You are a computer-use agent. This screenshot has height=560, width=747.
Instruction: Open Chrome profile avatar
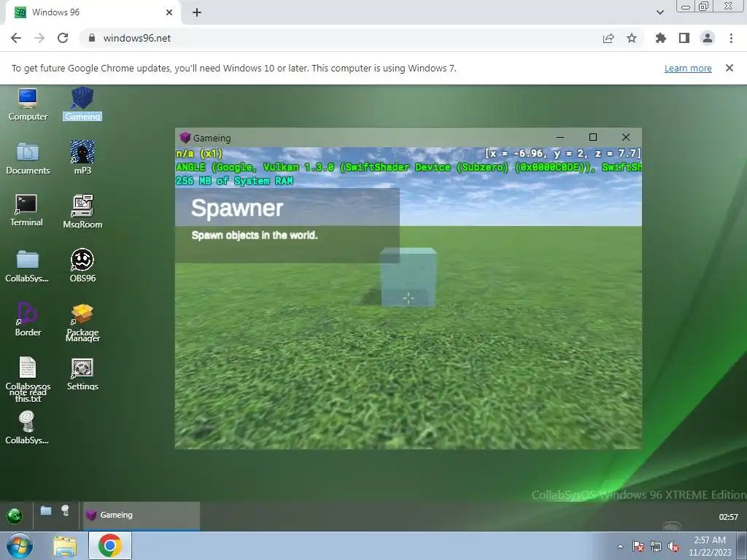[708, 38]
